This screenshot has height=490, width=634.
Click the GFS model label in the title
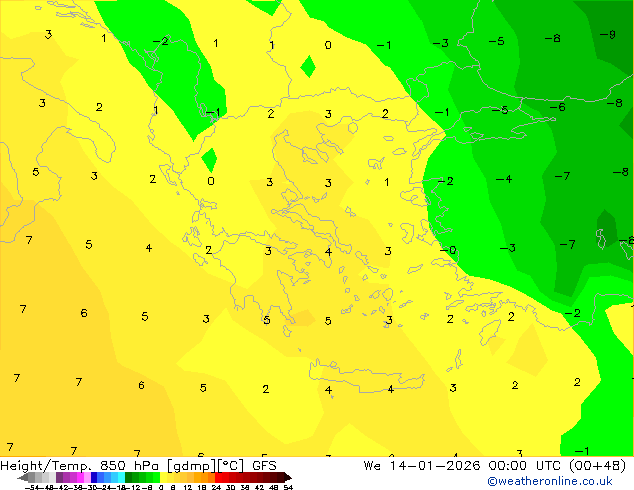(264, 466)
